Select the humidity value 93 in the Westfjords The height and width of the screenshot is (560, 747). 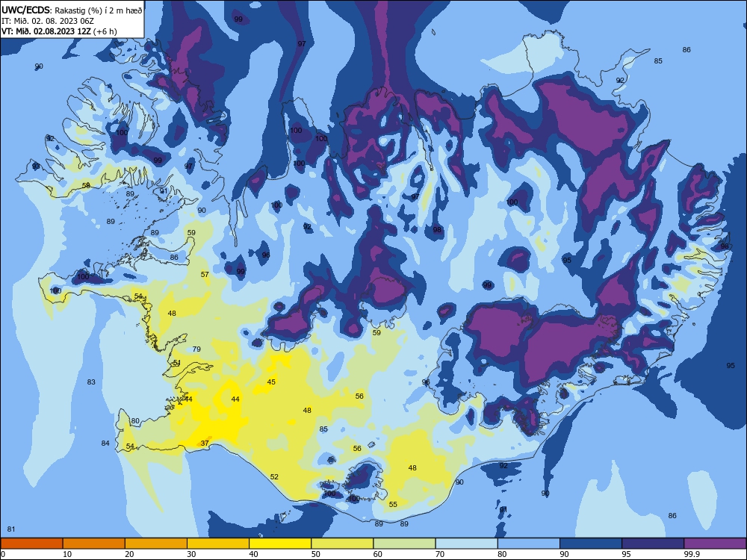(x=36, y=167)
